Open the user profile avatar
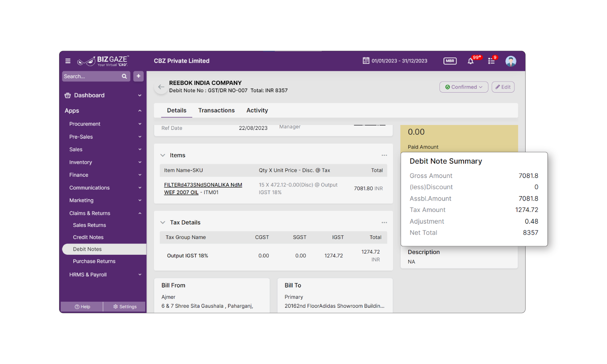The image size is (607, 364). tap(511, 61)
